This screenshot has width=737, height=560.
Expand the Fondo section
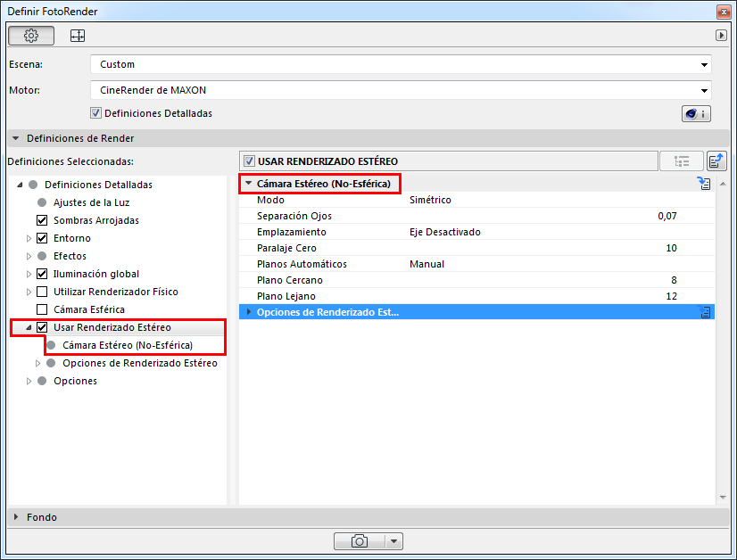(16, 517)
